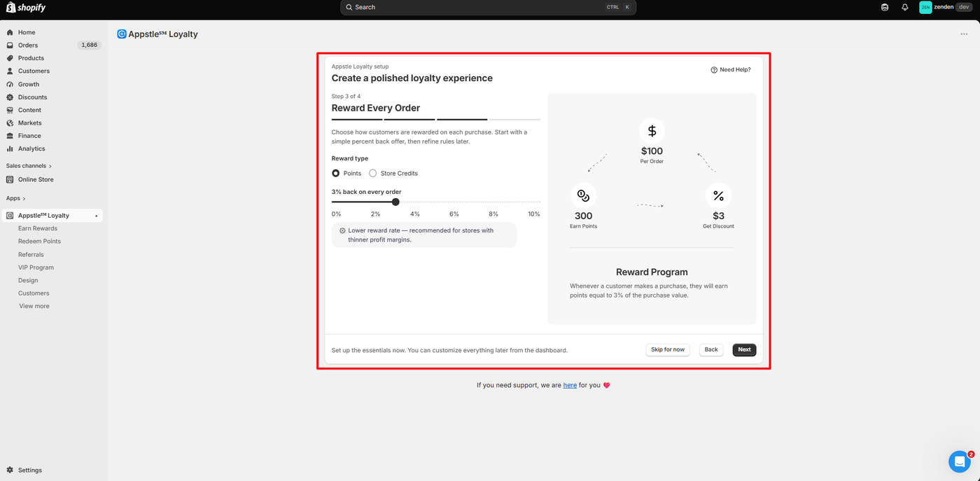Click the Growth sidebar icon
The width and height of the screenshot is (980, 481).
click(x=10, y=84)
